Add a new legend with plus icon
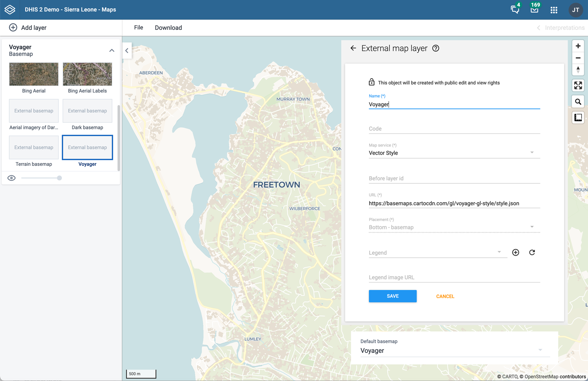 (x=515, y=252)
